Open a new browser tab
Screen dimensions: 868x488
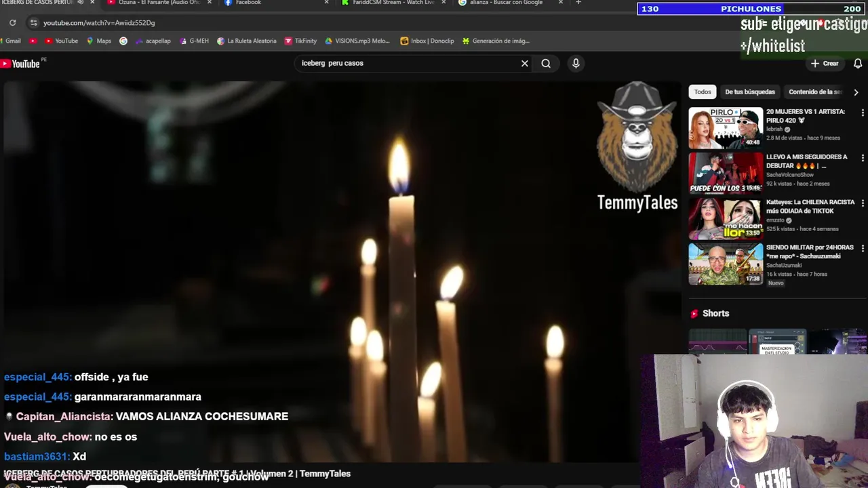(x=578, y=3)
